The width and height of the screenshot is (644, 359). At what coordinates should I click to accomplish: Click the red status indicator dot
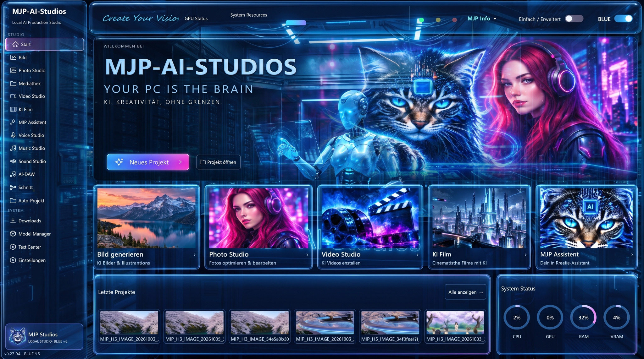(x=454, y=20)
